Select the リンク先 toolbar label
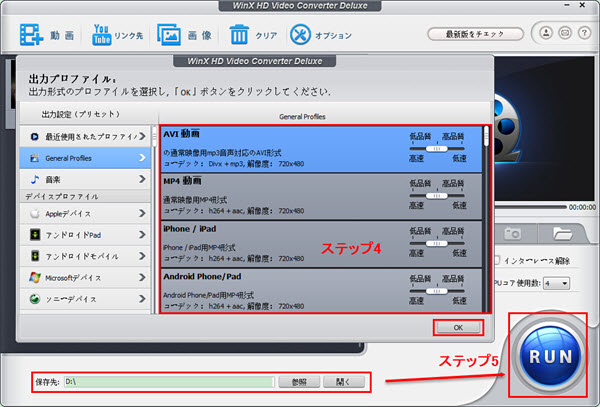 [x=129, y=36]
